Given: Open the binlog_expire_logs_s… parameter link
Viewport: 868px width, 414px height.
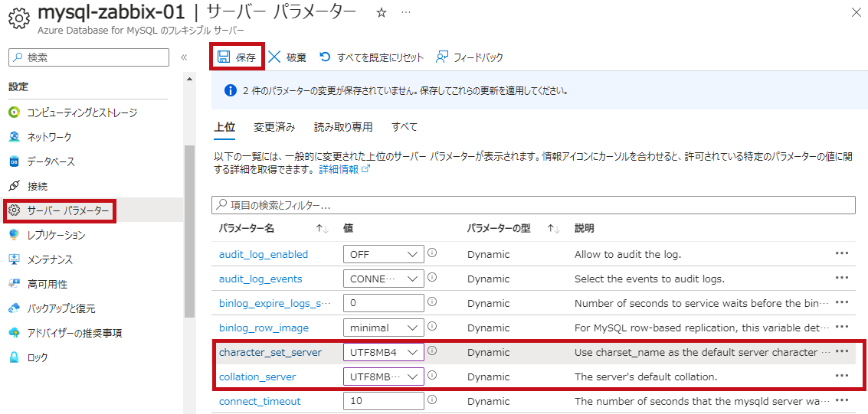Looking at the screenshot, I should (274, 303).
